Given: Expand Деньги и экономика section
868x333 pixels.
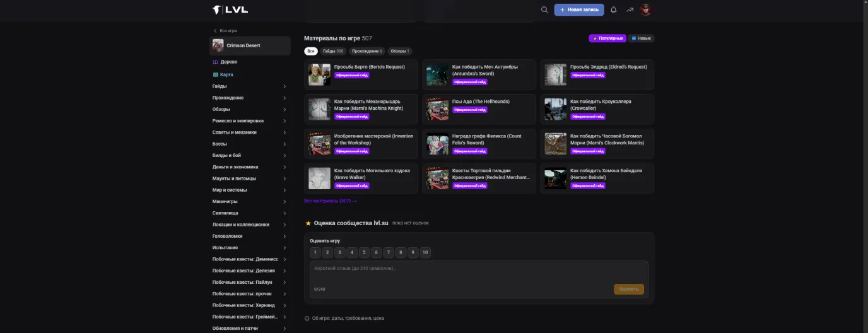Looking at the screenshot, I should pos(250,167).
